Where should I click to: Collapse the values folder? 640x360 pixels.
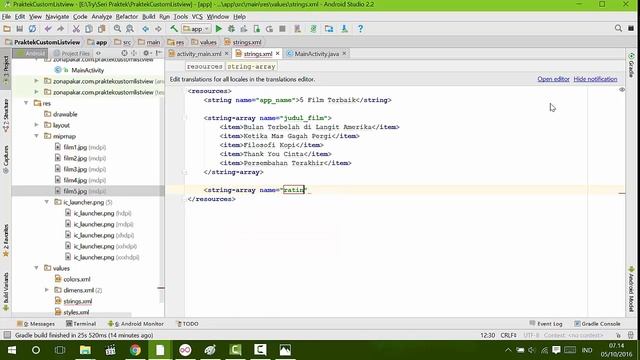click(x=37, y=268)
